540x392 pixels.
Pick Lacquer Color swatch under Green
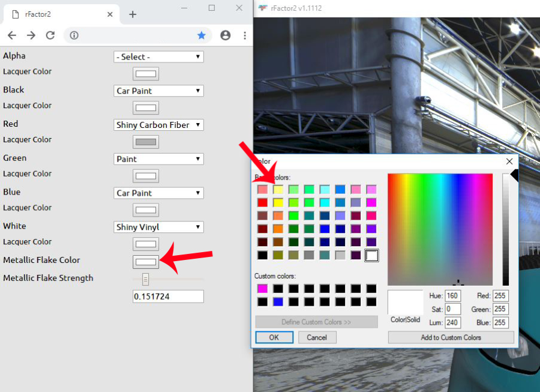tap(146, 176)
